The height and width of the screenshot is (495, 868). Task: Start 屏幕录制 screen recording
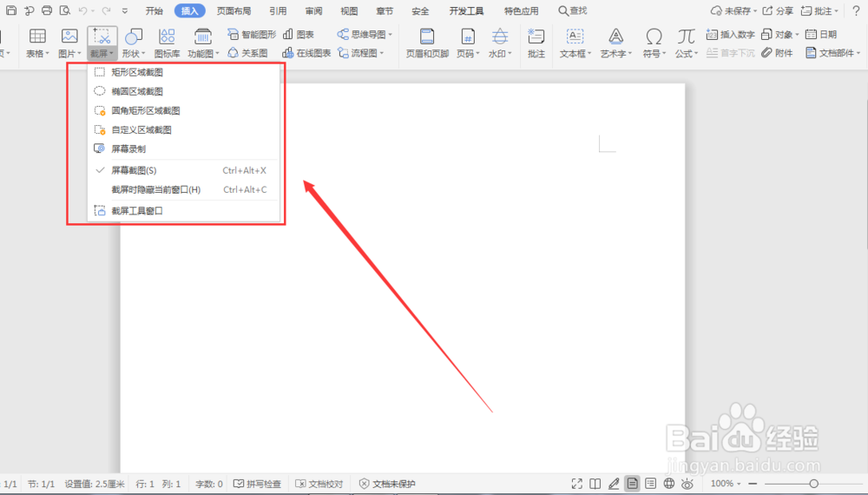click(183, 149)
